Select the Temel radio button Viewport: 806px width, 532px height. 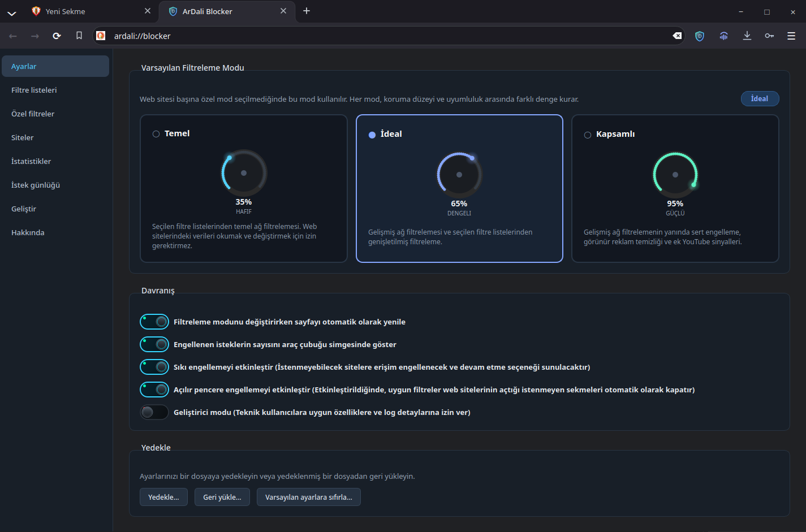(x=156, y=134)
